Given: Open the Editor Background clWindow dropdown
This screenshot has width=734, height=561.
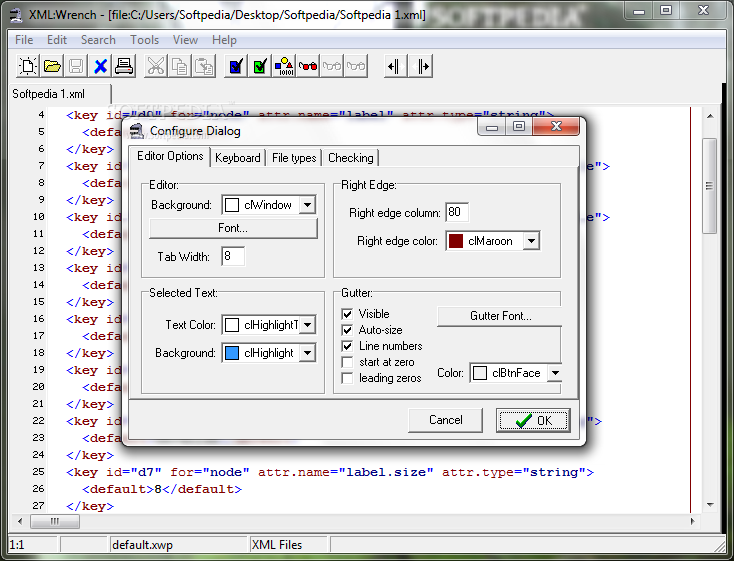Looking at the screenshot, I should pyautogui.click(x=307, y=205).
